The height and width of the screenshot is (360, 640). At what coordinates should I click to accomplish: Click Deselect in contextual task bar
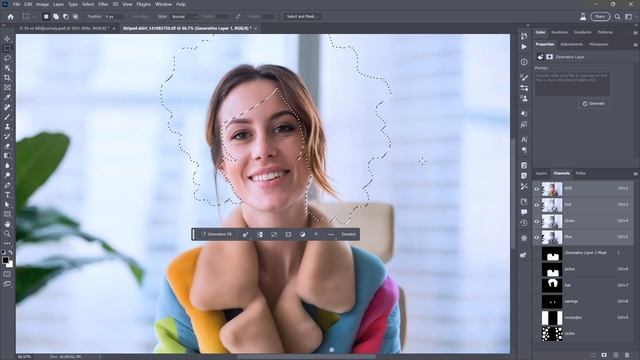(x=349, y=234)
